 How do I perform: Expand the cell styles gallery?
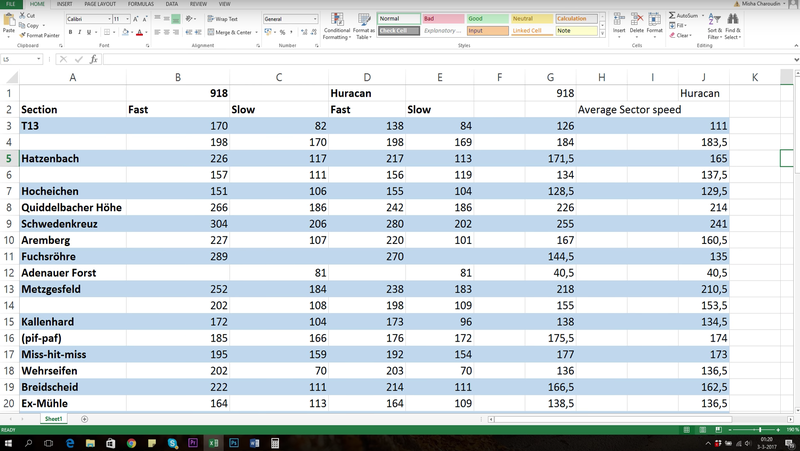603,34
